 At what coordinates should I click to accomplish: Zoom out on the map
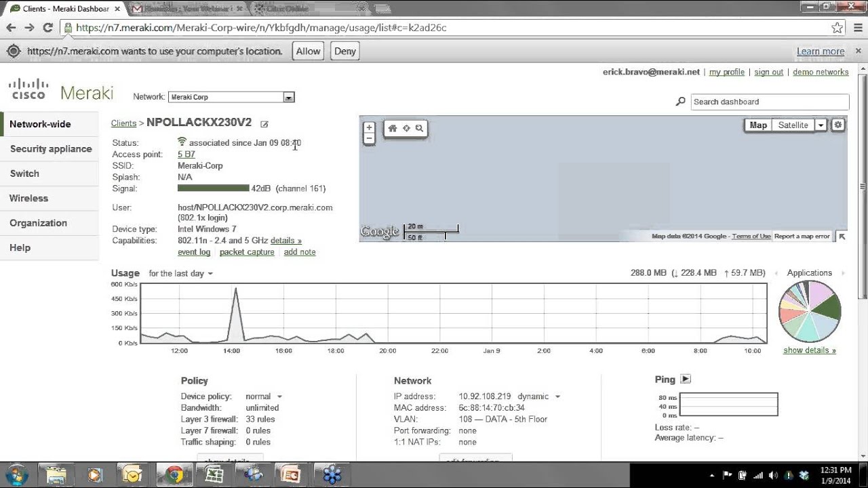pyautogui.click(x=369, y=138)
